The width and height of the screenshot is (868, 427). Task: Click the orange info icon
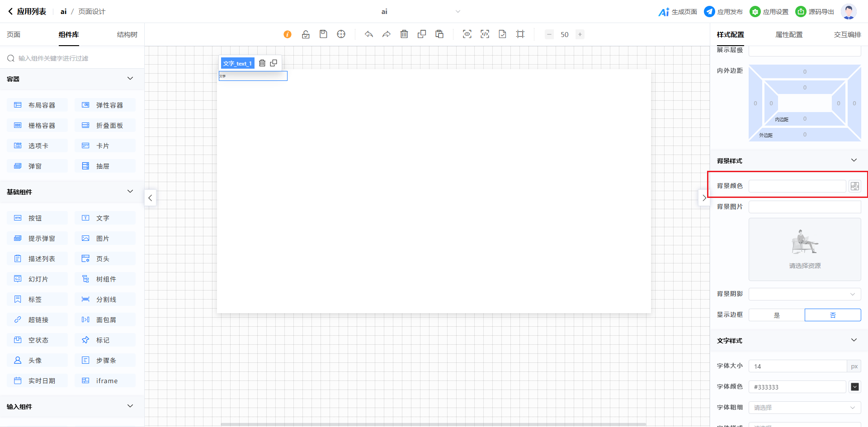coord(288,34)
